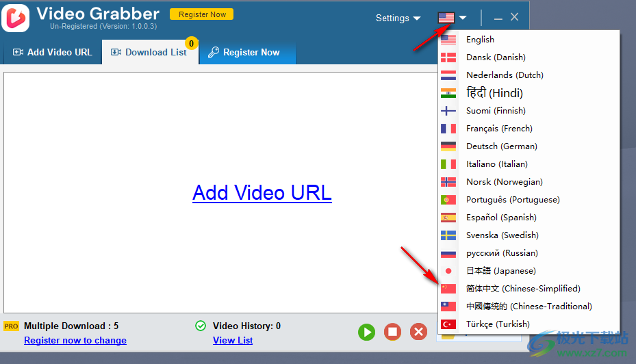Image resolution: width=636 pixels, height=364 pixels.
Task: Stop downloads with the square stop button
Action: [393, 332]
